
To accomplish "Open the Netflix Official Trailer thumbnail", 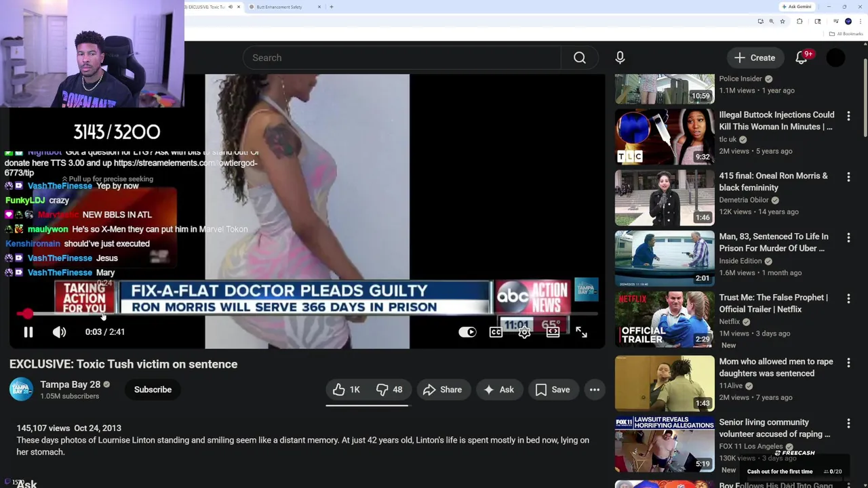I will coord(665,319).
